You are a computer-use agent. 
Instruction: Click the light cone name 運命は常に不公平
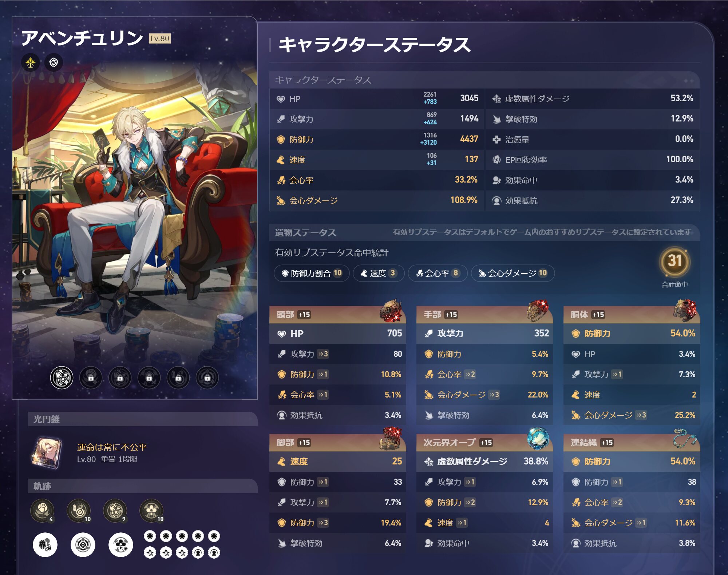pyautogui.click(x=112, y=447)
